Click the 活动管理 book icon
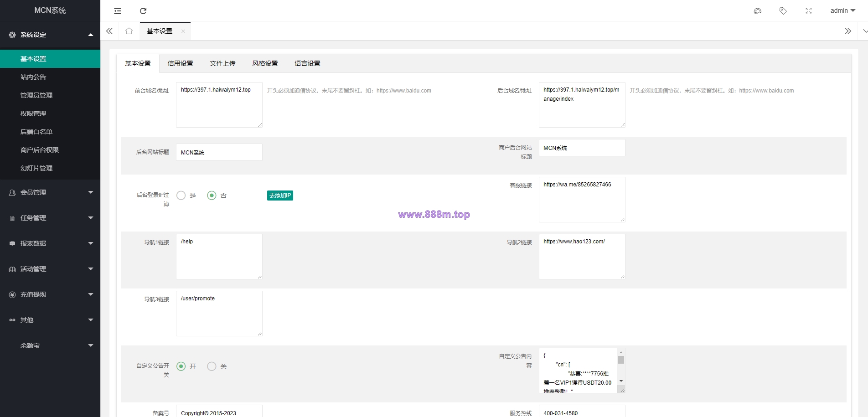868x417 pixels. click(x=12, y=269)
